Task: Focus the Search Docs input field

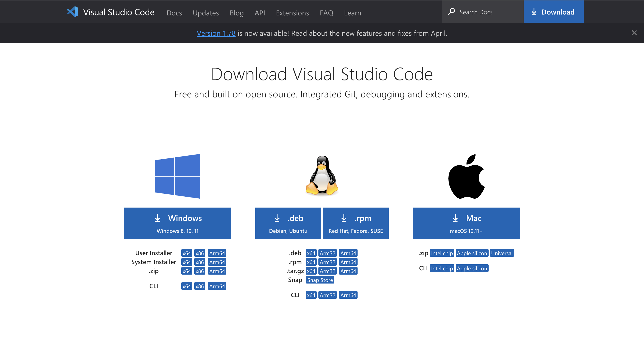Action: 483,12
